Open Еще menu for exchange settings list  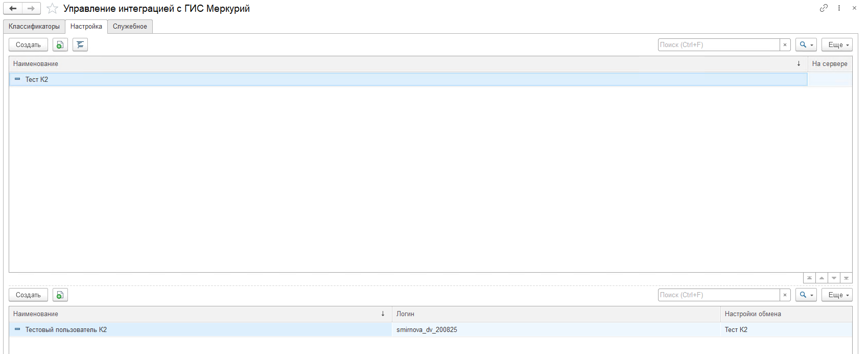(837, 45)
